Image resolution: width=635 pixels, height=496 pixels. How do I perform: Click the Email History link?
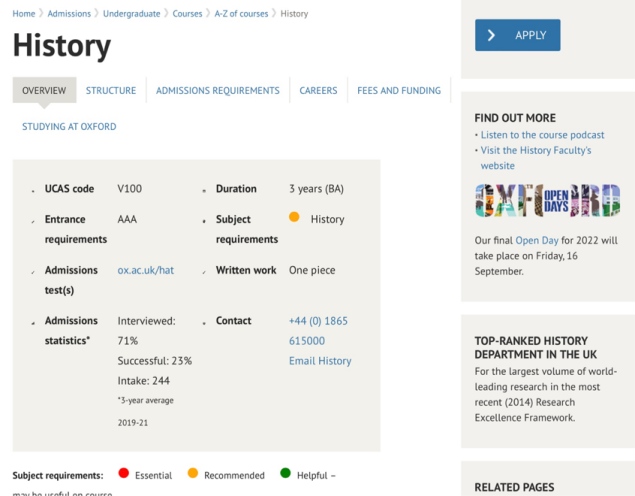[320, 361]
